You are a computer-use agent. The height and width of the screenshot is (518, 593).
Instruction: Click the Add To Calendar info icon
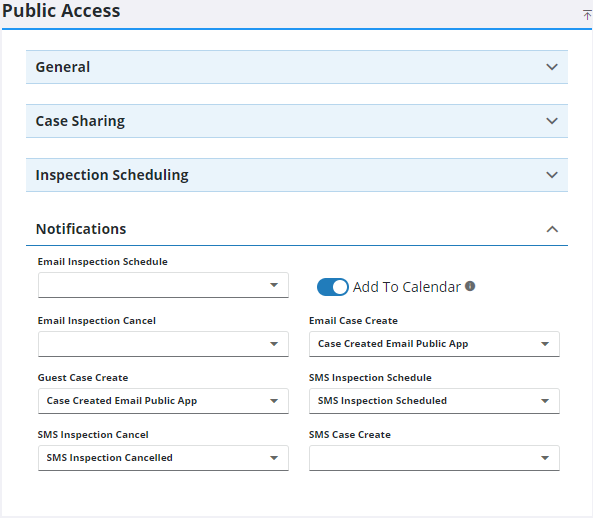(x=470, y=286)
